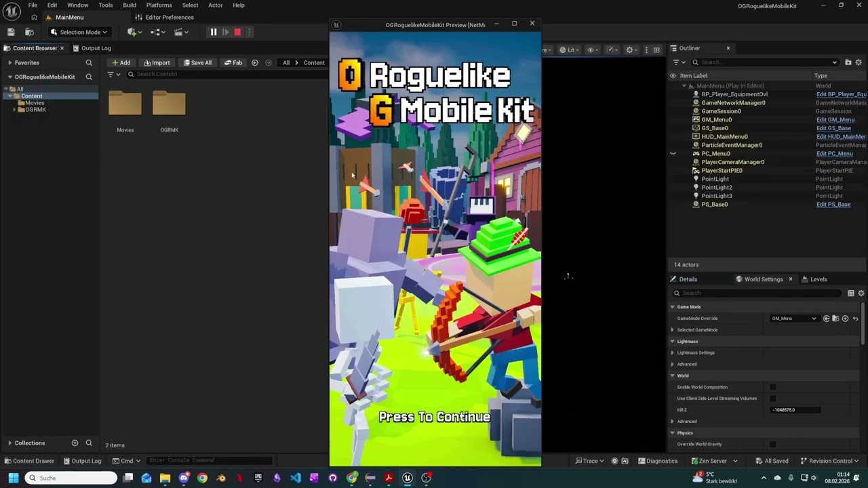
Task: Open the GameMode Override GM_Menu dropdown
Action: [794, 319]
